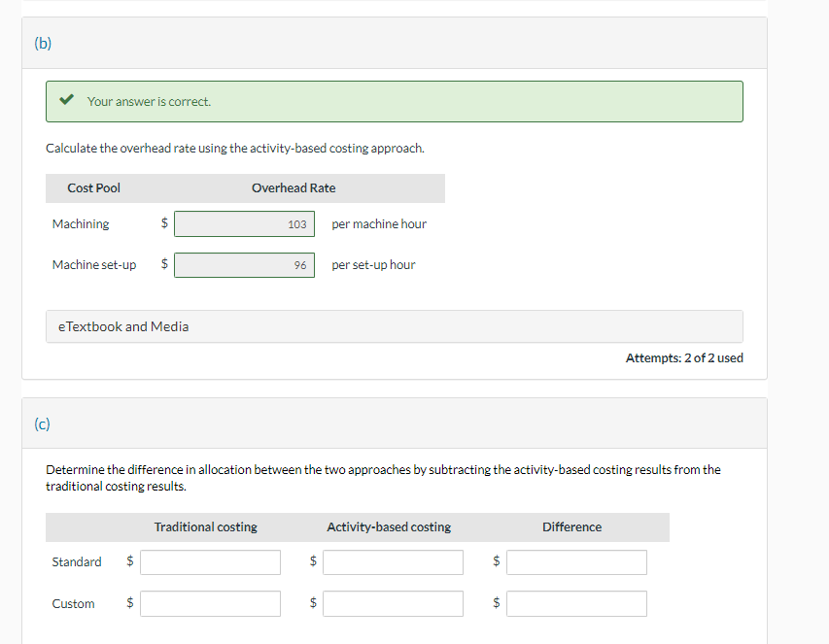Collapse part (b) section header
Screen dimensions: 829x644
tap(43, 43)
